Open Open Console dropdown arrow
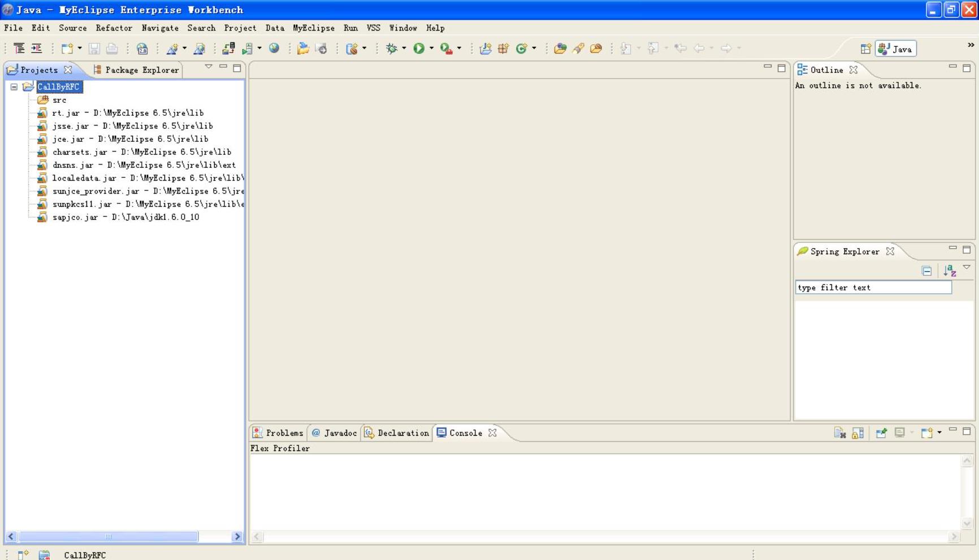Image resolution: width=979 pixels, height=560 pixels. (939, 433)
